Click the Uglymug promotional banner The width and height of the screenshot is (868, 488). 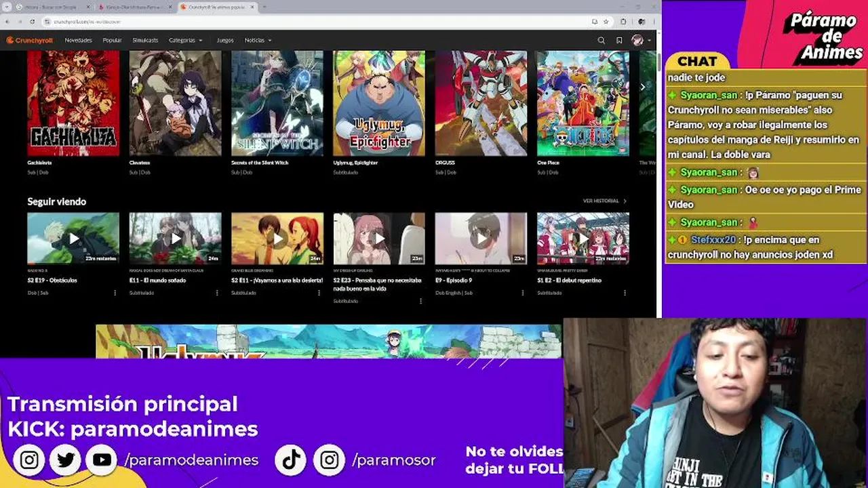pos(329,341)
